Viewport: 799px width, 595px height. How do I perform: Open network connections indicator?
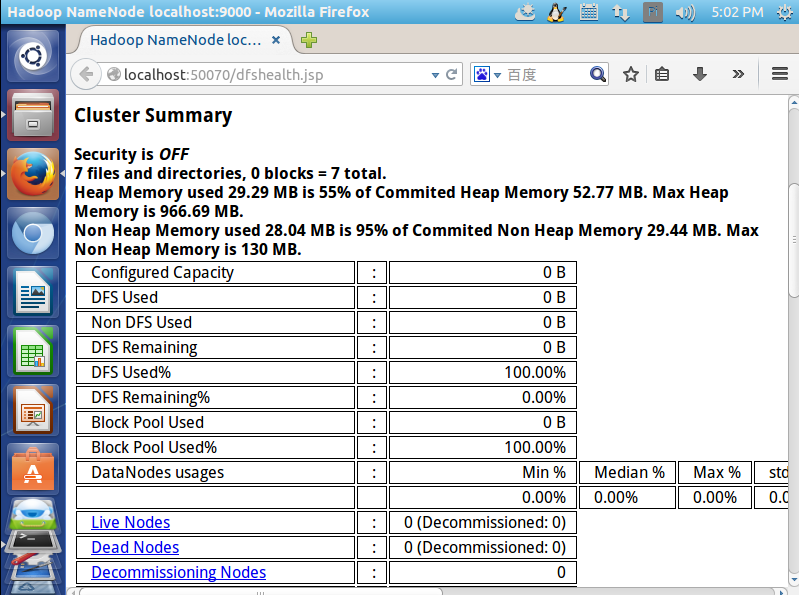[621, 12]
